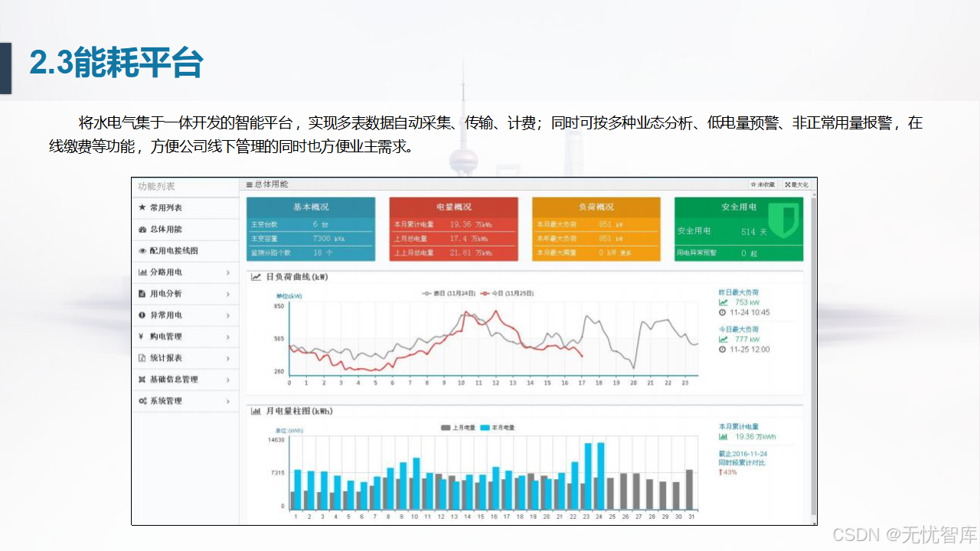Select the 系统管理 menu item
Image resolution: width=980 pixels, height=551 pixels.
click(x=185, y=401)
